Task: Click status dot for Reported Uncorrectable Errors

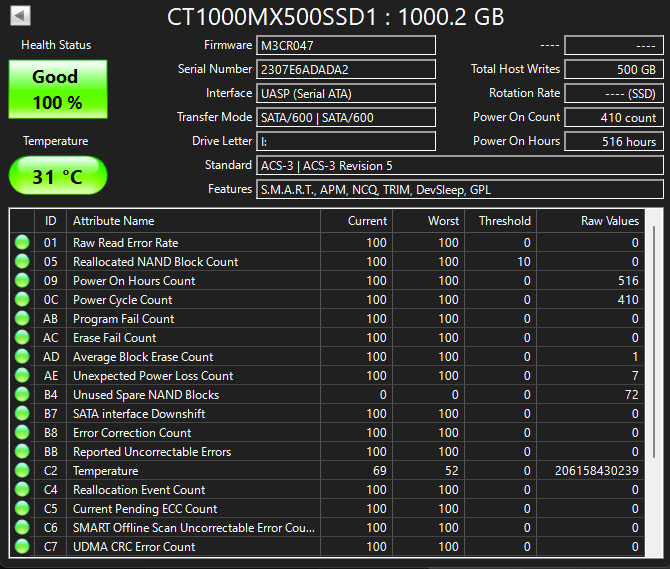Action: click(x=22, y=451)
